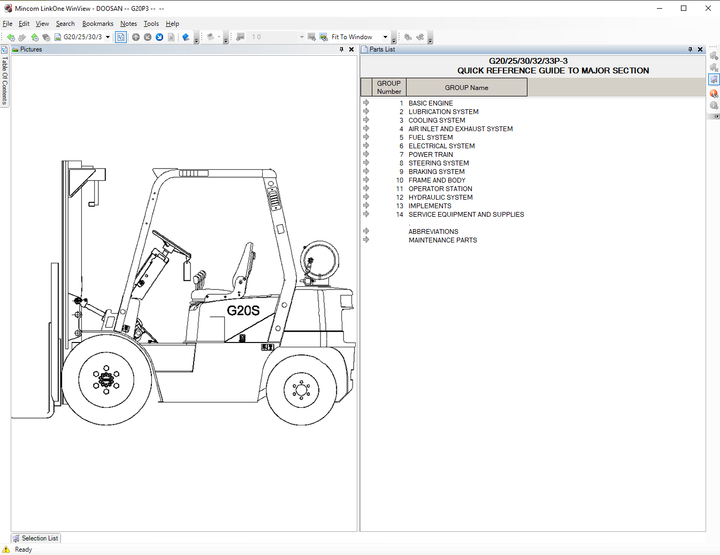Select POWER TRAIN row
This screenshot has width=720, height=555.
431,155
